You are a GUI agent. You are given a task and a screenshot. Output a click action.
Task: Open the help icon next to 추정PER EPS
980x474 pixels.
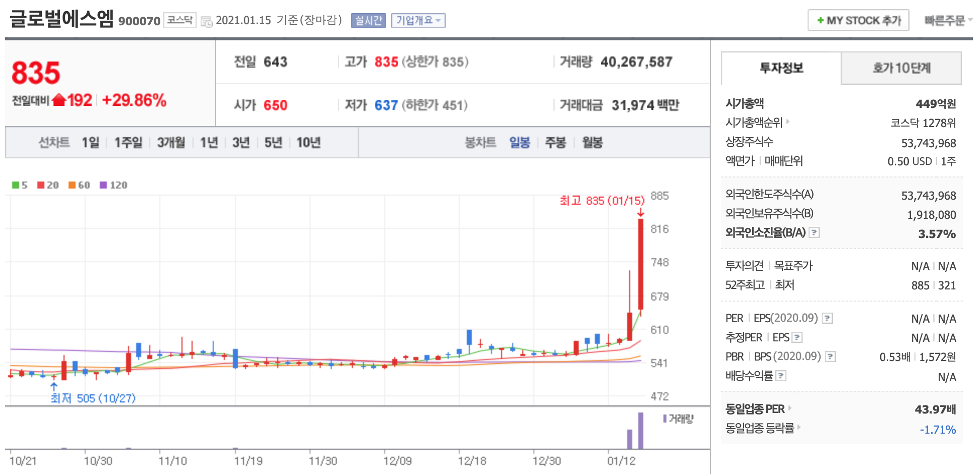tap(797, 337)
